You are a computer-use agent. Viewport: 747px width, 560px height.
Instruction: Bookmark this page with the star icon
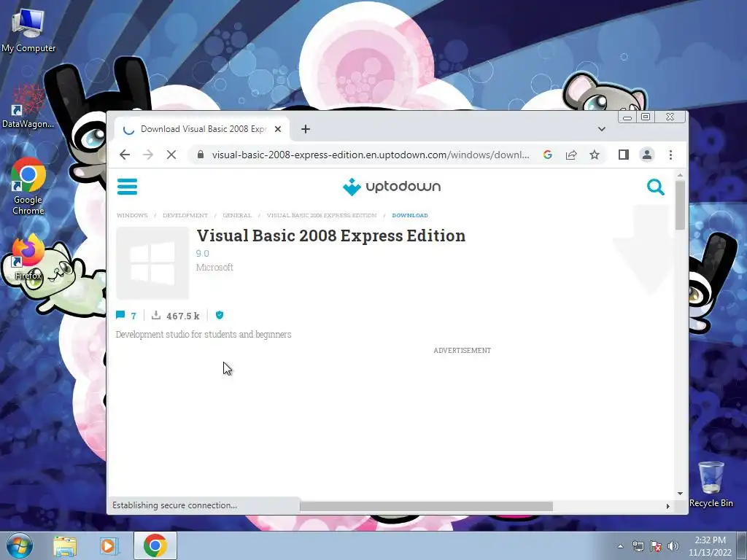(594, 155)
